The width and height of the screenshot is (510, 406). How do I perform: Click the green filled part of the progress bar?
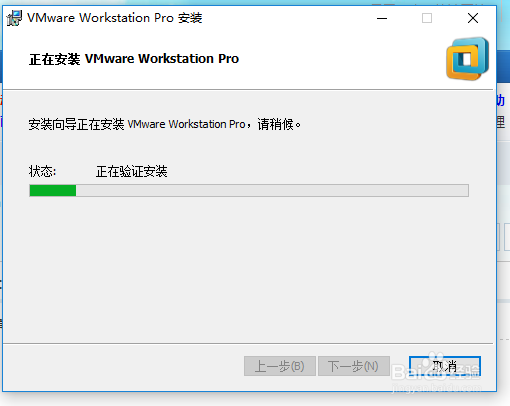pos(53,191)
